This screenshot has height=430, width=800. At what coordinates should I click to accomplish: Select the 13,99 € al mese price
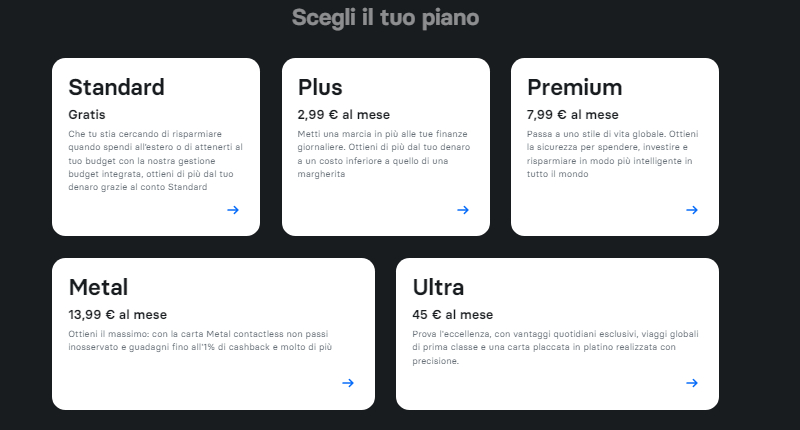[x=117, y=315]
